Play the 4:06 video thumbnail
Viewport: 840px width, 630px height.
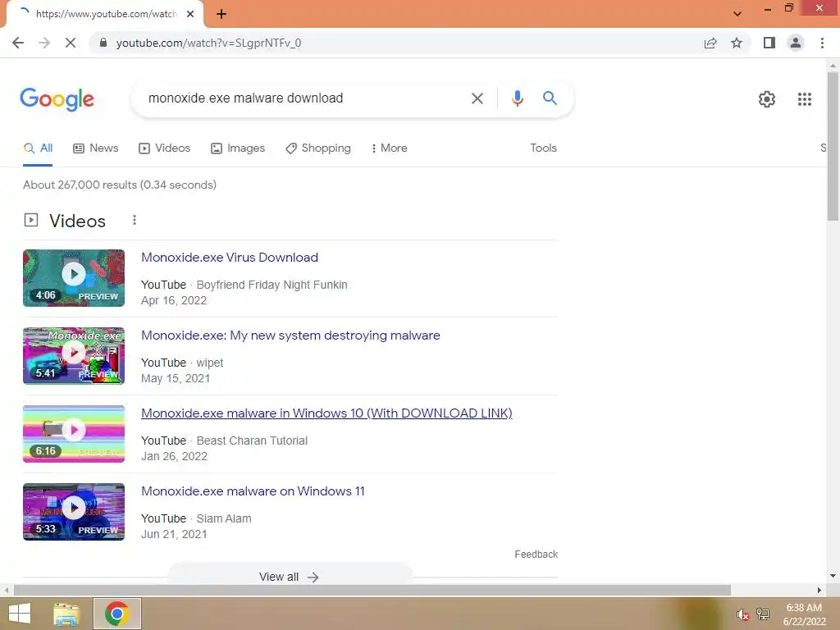(74, 278)
